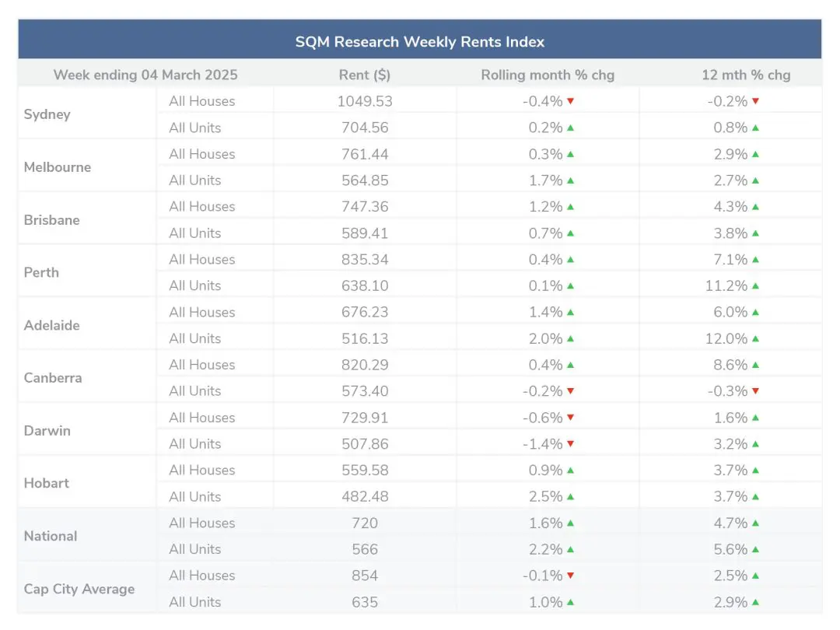The image size is (840, 630).
Task: Click the red down arrow beside Sydney houses -0.4%
Action: [571, 100]
